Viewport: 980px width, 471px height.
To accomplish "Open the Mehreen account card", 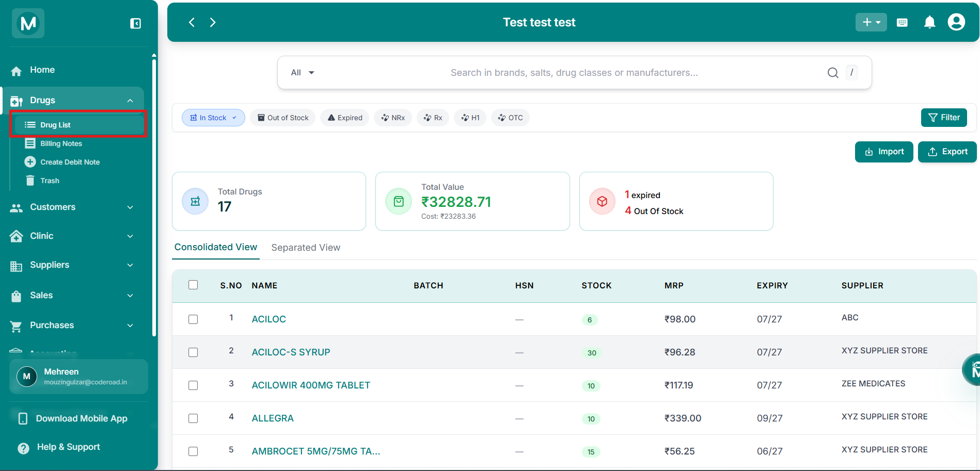I will (x=78, y=377).
